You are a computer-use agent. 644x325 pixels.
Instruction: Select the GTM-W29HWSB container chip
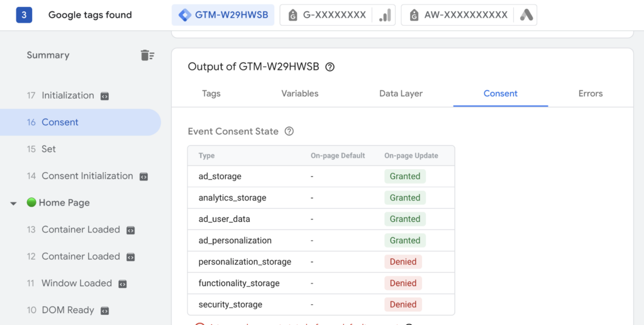223,15
